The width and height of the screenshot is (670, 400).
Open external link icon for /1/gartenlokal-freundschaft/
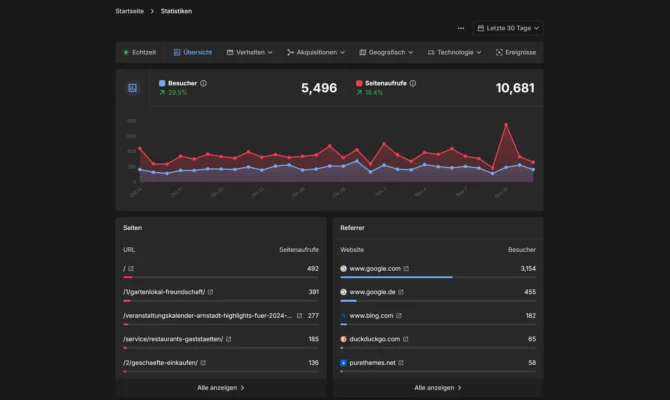[210, 292]
